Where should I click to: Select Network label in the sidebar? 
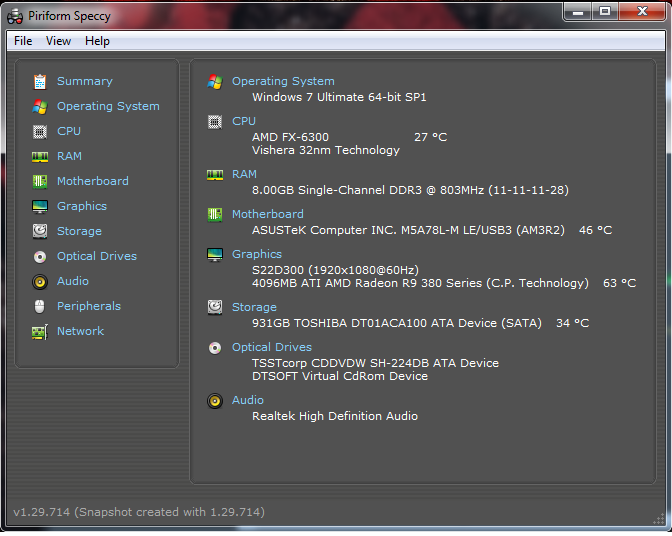click(81, 331)
